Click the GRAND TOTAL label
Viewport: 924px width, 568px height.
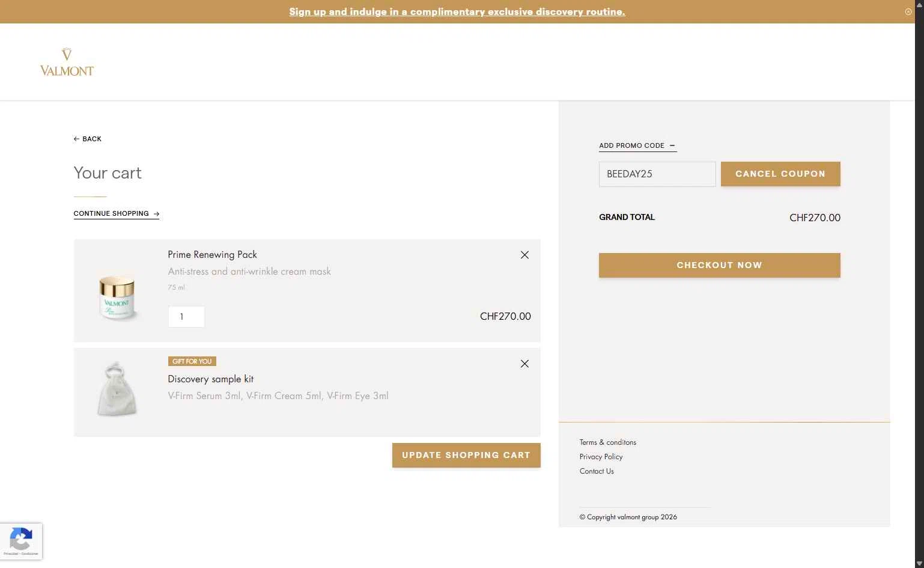627,217
